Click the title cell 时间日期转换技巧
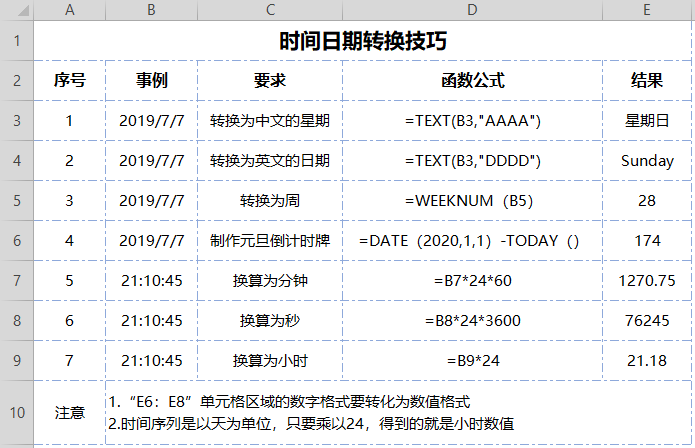The image size is (695, 448). (x=363, y=41)
